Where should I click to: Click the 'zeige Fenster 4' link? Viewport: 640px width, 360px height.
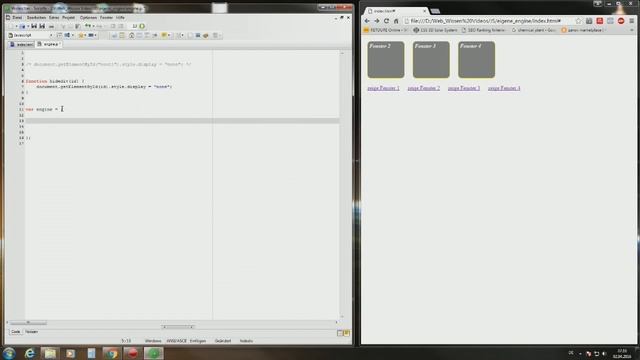tap(504, 88)
